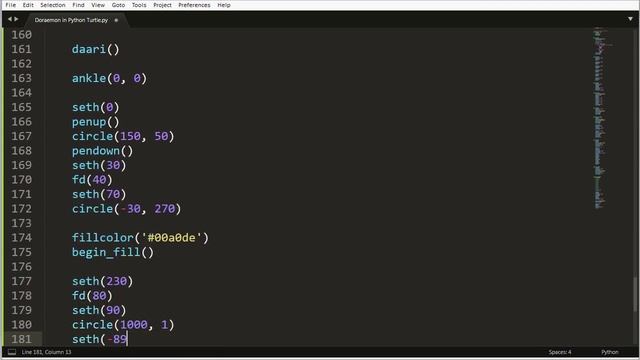
Task: Click on fd(80) code line
Action: [x=92, y=296]
